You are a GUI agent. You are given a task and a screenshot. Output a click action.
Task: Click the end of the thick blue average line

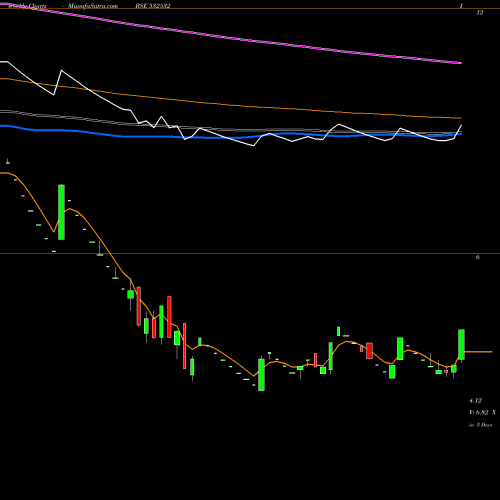coord(461,134)
